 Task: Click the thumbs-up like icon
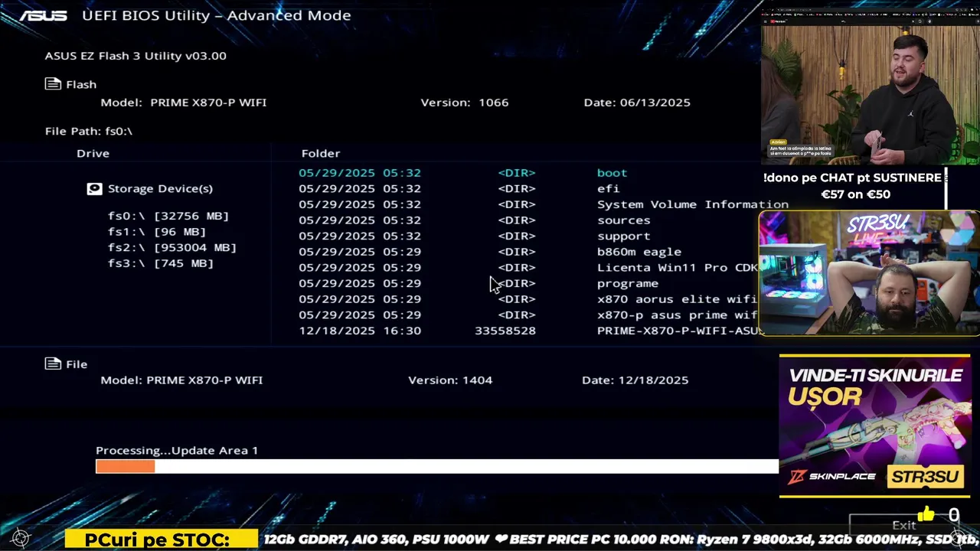pos(926,514)
